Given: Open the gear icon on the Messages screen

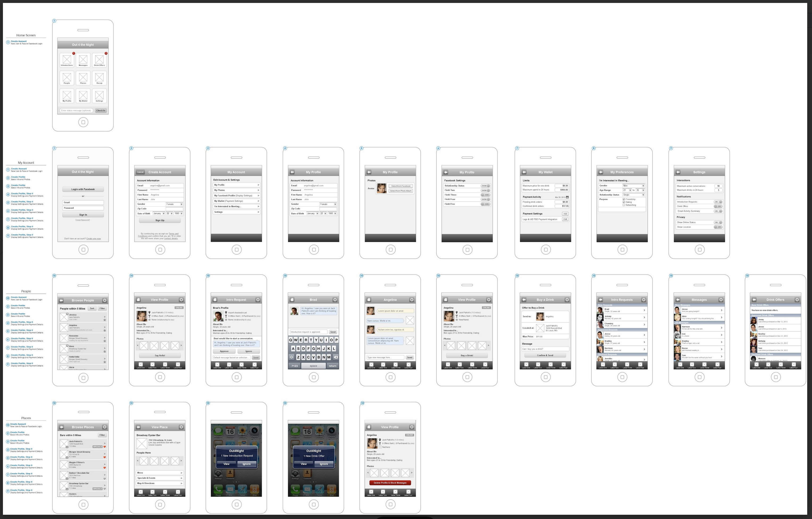Looking at the screenshot, I should point(721,300).
